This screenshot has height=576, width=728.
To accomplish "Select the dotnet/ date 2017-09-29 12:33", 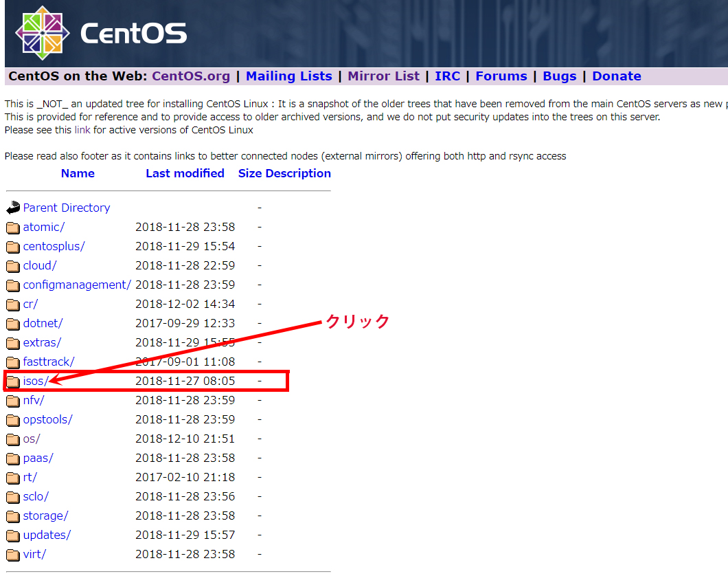I will (185, 323).
